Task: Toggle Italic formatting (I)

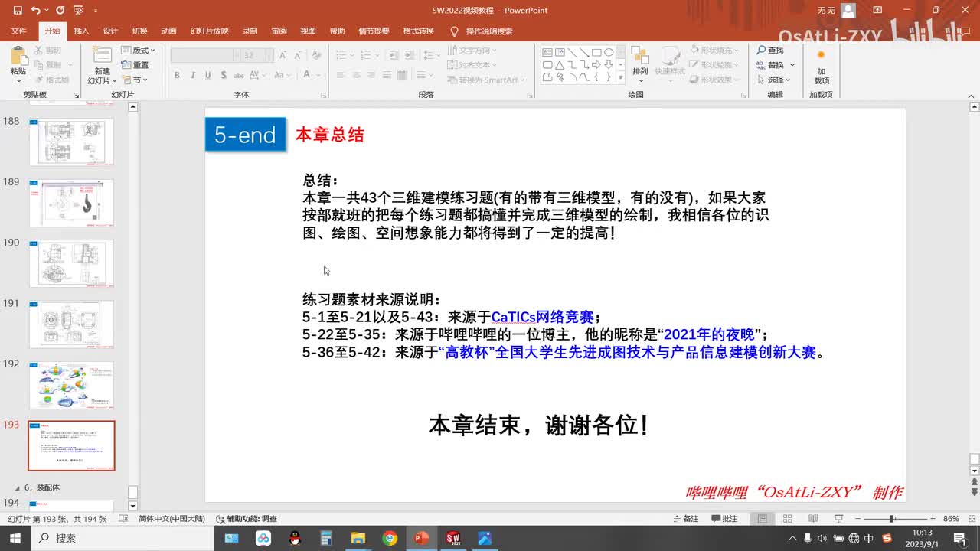Action: pyautogui.click(x=192, y=75)
